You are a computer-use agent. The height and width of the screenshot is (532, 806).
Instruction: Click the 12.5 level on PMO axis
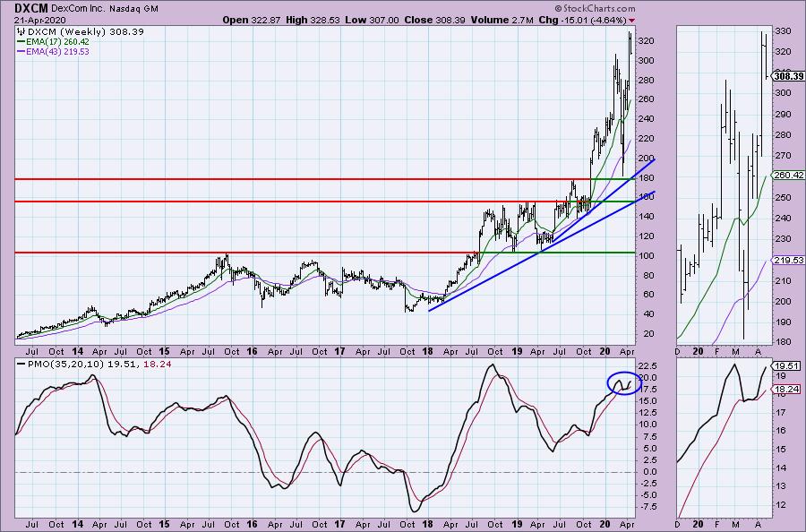647,413
